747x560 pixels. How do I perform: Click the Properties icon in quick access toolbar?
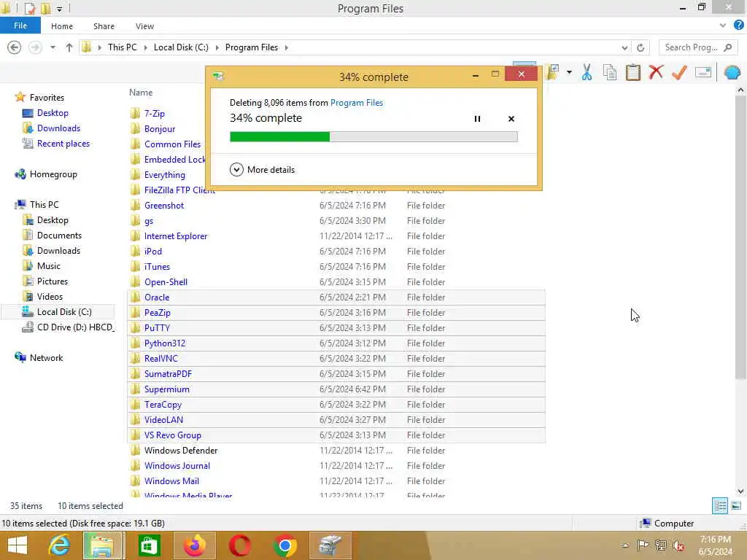pyautogui.click(x=29, y=8)
